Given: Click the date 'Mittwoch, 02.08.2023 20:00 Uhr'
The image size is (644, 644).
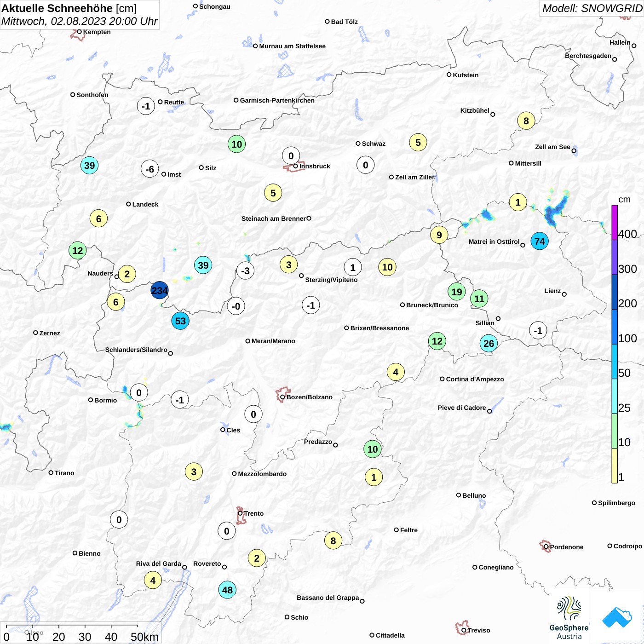Looking at the screenshot, I should (x=79, y=21).
